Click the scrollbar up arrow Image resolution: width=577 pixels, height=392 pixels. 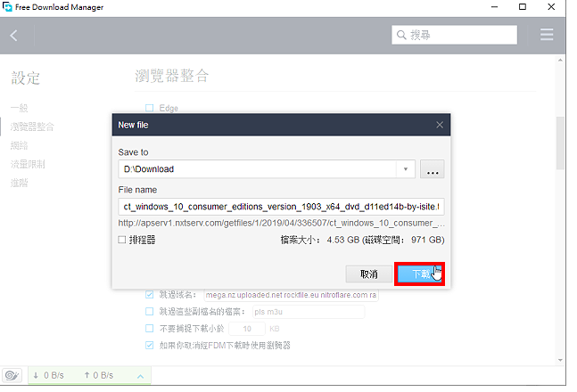pos(560,60)
